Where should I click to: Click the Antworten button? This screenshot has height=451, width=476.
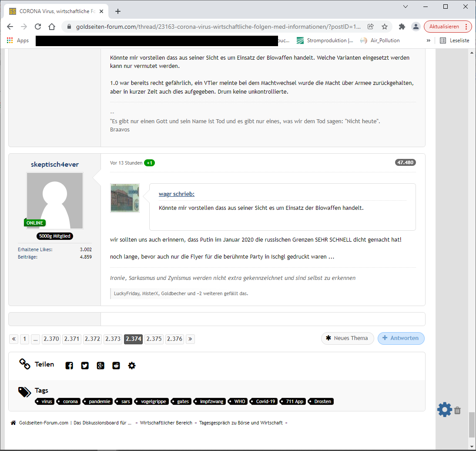[x=401, y=338]
